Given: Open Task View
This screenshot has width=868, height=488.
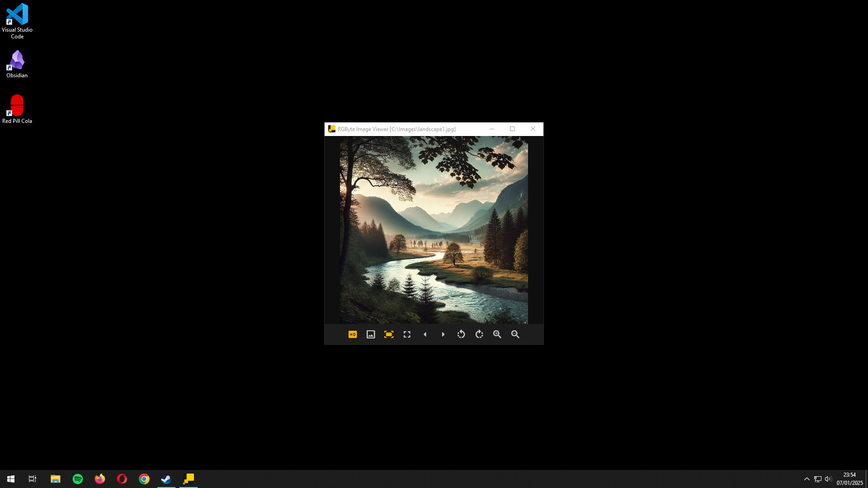Looking at the screenshot, I should pos(32,479).
